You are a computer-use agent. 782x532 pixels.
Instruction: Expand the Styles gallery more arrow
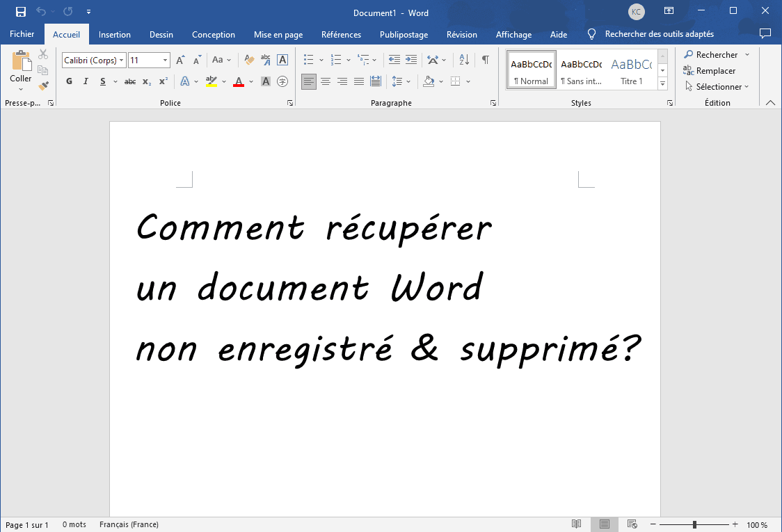663,83
